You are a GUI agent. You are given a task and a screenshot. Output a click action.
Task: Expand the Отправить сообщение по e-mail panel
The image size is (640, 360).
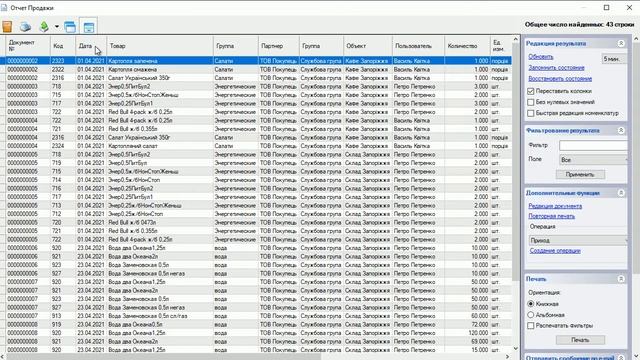click(x=621, y=358)
